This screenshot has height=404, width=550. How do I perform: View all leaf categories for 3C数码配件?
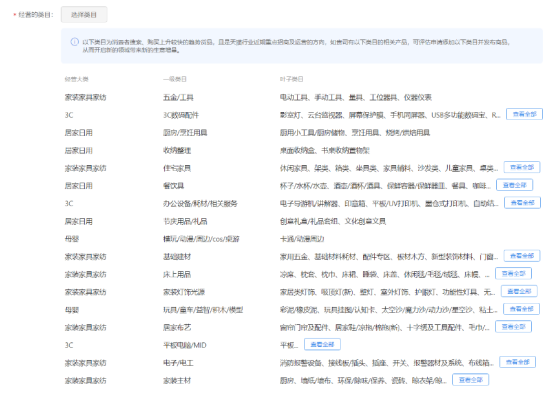[x=524, y=114]
